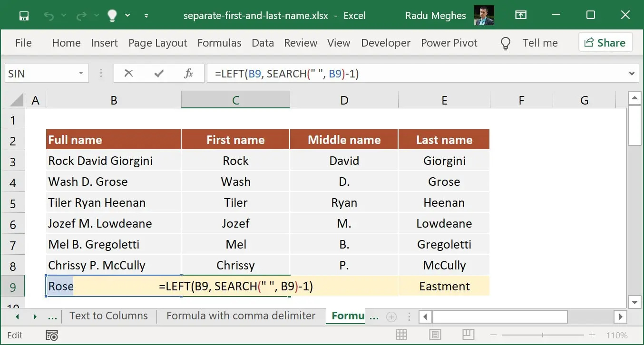Select Page Layout view icon in status bar
Viewport: 644px width, 345px height.
coord(435,335)
